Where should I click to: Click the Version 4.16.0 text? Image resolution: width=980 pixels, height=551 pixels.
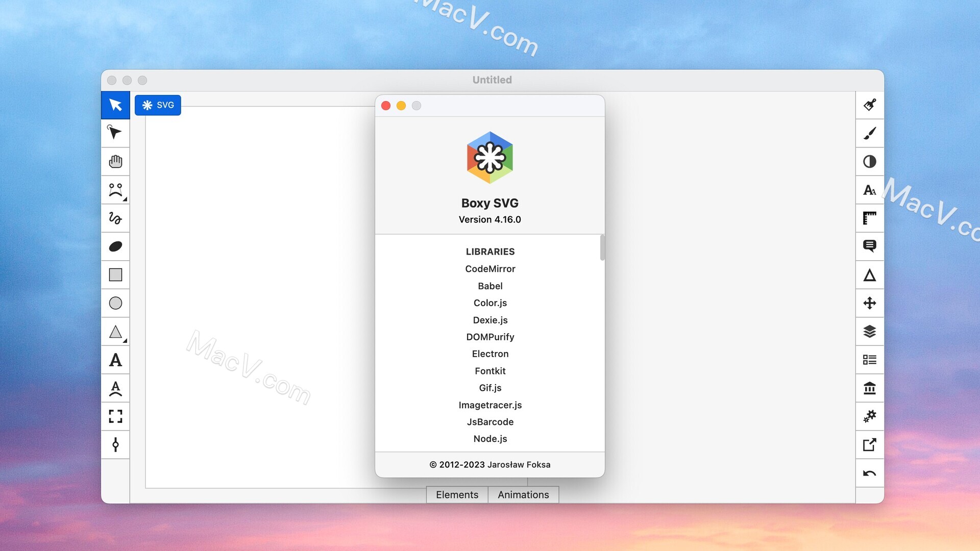tap(490, 219)
